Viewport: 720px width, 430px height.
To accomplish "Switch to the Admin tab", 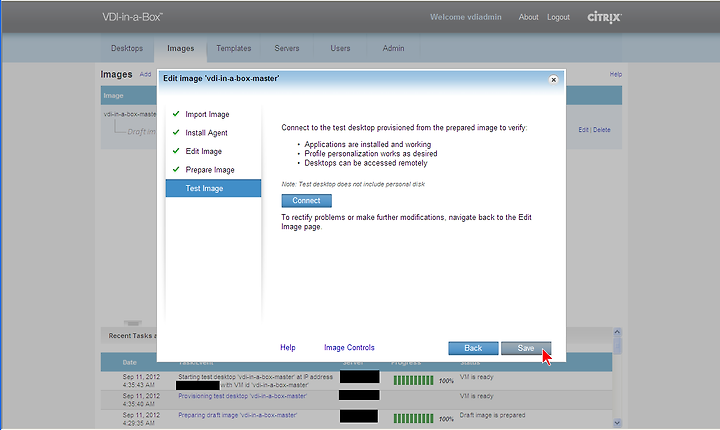I will (x=394, y=48).
